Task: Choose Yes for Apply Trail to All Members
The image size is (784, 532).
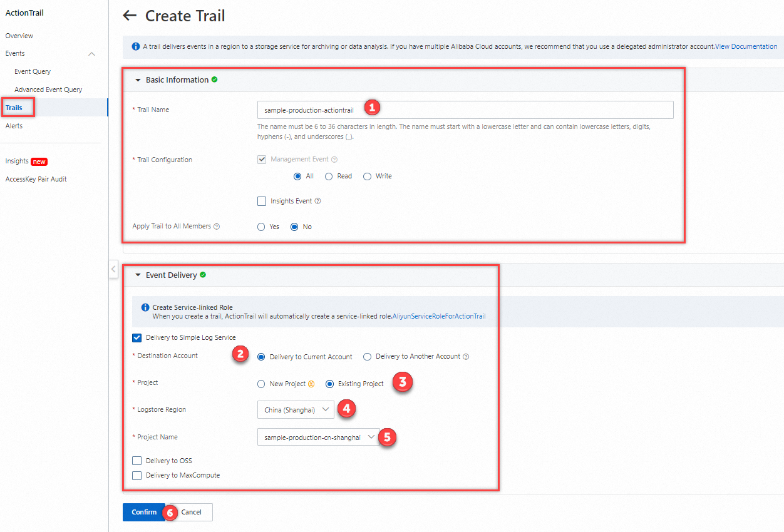Action: coord(261,227)
